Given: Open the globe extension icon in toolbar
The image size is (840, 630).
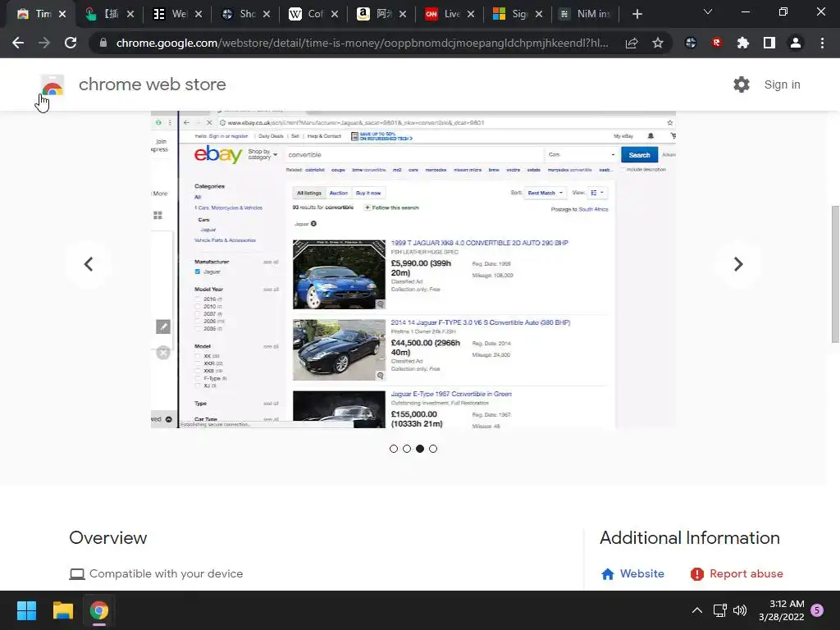Looking at the screenshot, I should pos(691,43).
